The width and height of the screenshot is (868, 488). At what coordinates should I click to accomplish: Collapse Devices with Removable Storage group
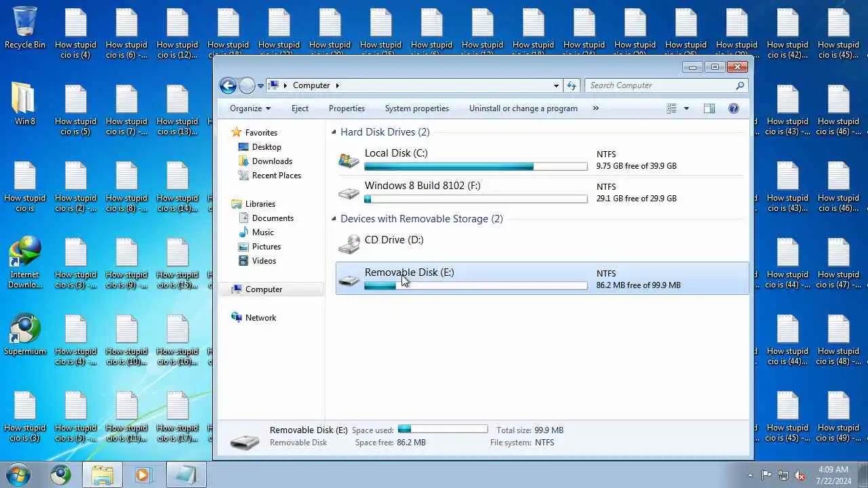(334, 220)
